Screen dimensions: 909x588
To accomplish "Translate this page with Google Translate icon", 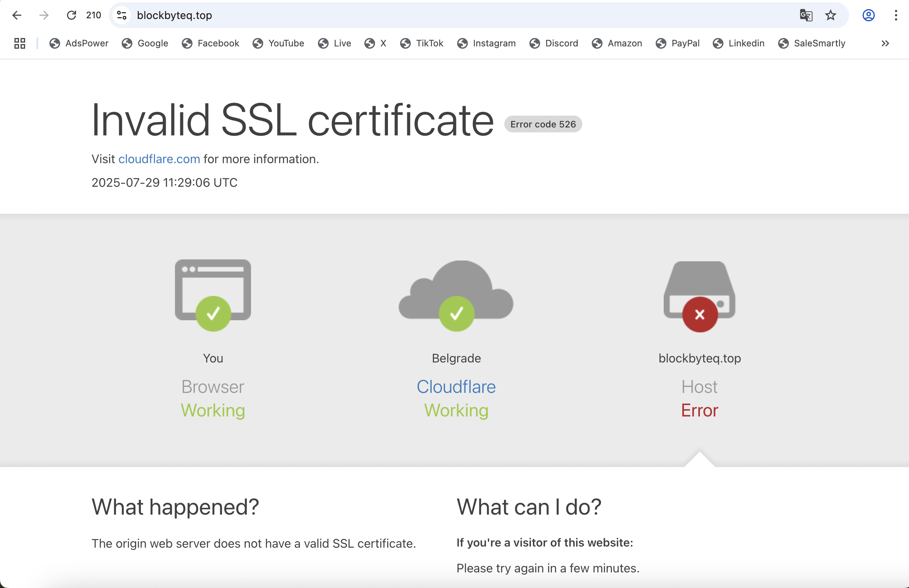I will tap(806, 15).
